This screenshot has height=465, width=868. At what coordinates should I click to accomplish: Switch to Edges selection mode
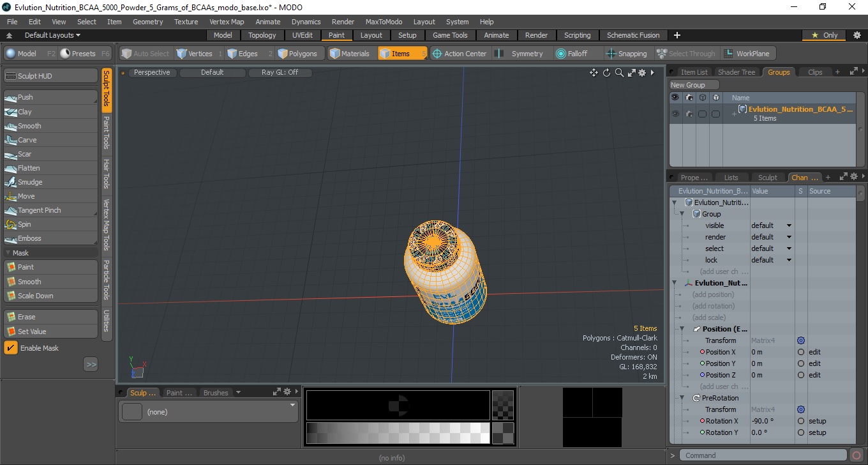coord(249,54)
